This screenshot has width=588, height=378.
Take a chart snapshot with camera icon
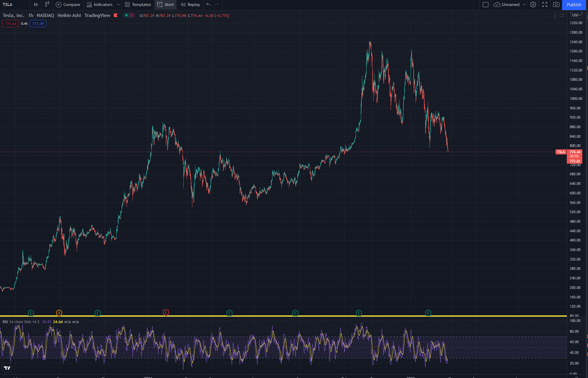[556, 4]
